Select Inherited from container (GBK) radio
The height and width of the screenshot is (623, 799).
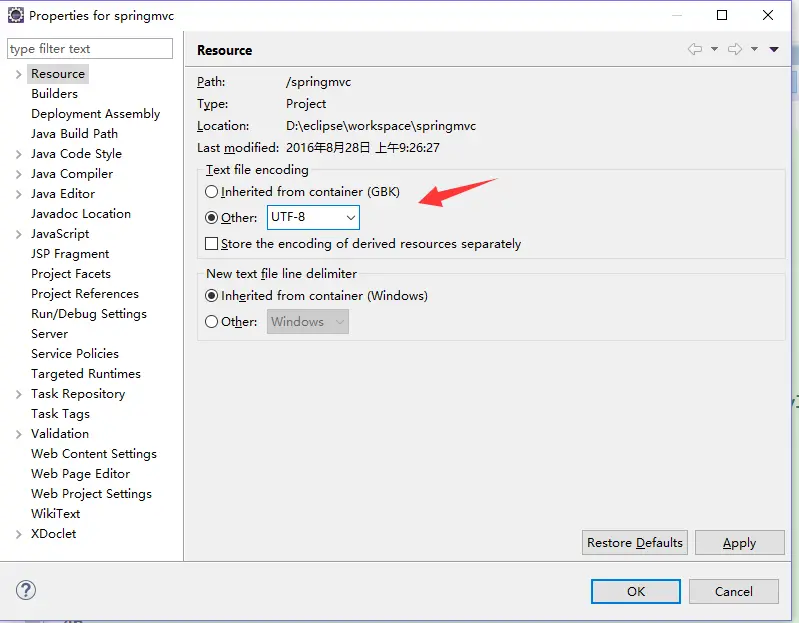[x=211, y=192]
